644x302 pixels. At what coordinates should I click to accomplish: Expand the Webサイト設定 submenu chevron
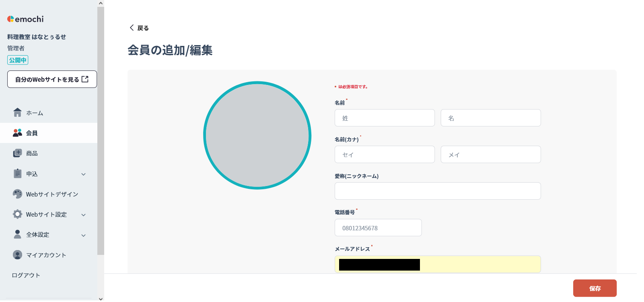click(x=84, y=215)
